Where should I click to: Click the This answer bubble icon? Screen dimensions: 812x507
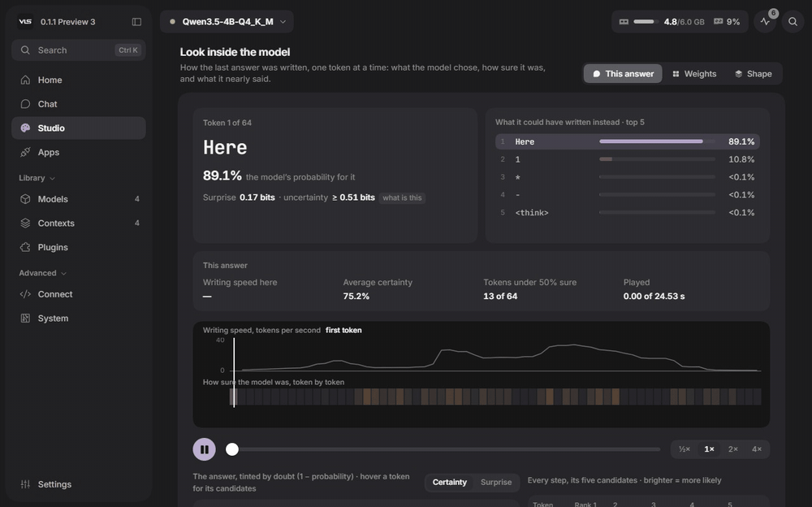point(596,74)
